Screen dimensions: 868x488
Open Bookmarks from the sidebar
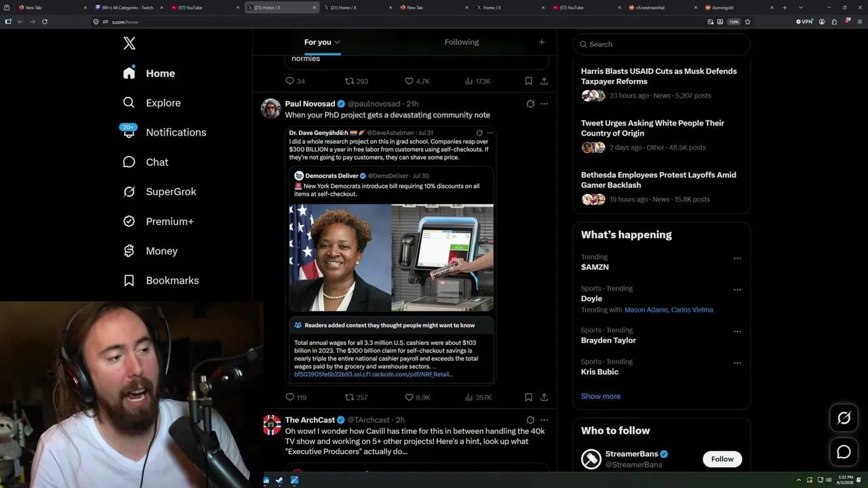point(161,280)
